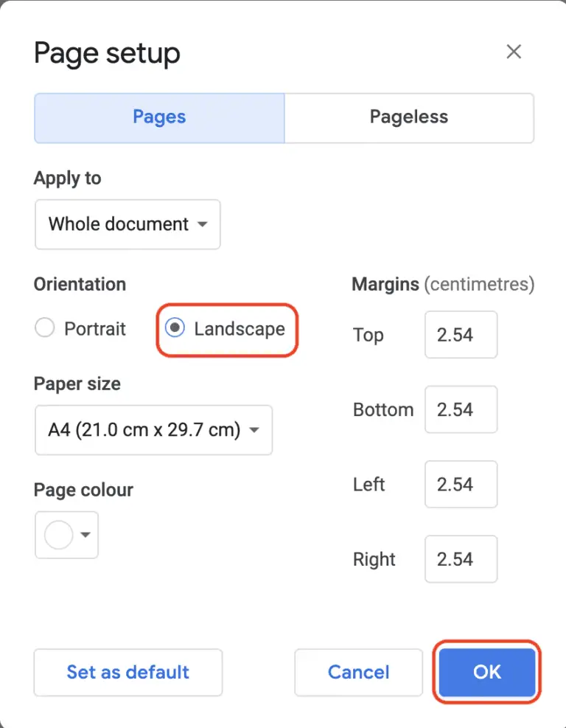Confirm settings with the OK button

coord(486,672)
